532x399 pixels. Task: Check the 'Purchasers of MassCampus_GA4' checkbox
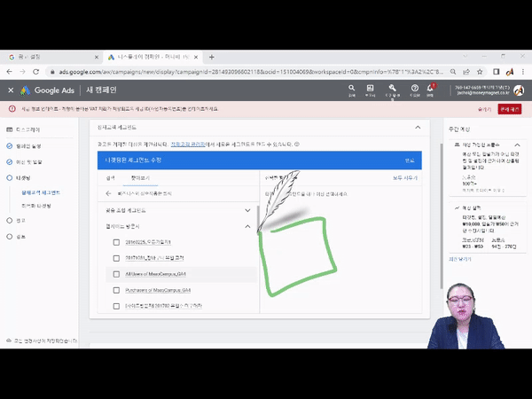116,290
